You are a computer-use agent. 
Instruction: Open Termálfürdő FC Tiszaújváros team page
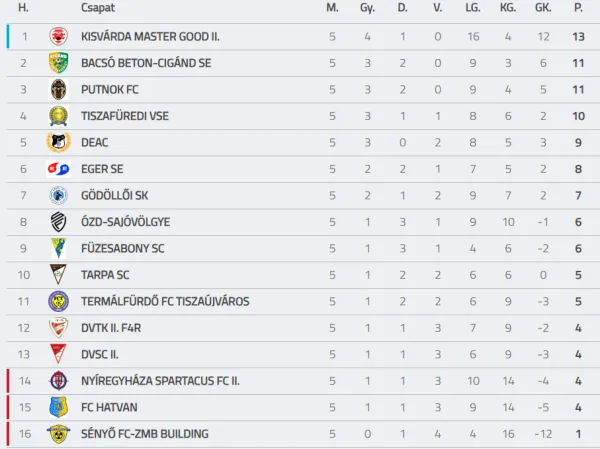click(x=165, y=301)
